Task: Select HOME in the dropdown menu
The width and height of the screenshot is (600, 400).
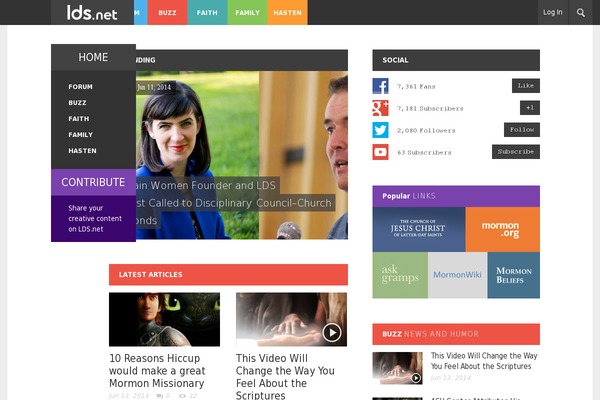Action: 93,57
